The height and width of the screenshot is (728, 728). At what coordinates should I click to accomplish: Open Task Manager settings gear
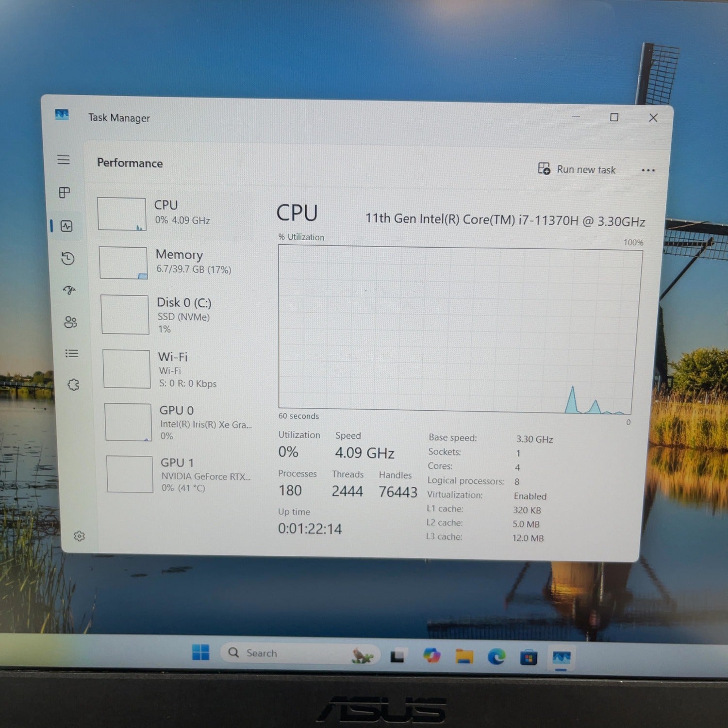[x=79, y=536]
